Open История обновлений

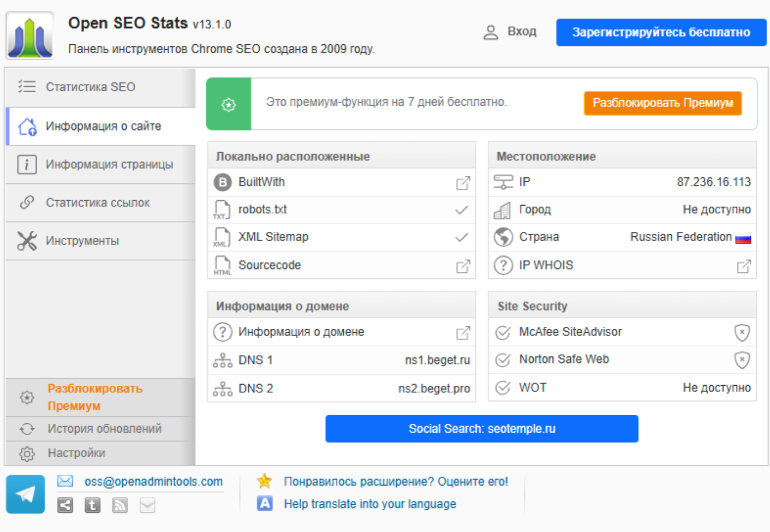point(100,429)
